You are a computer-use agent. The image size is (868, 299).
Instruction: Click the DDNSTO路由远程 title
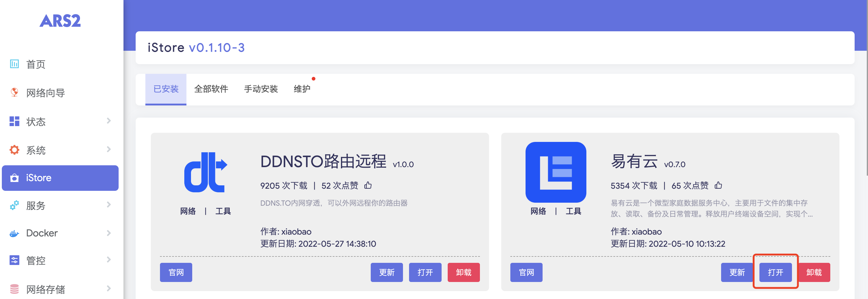tap(323, 161)
